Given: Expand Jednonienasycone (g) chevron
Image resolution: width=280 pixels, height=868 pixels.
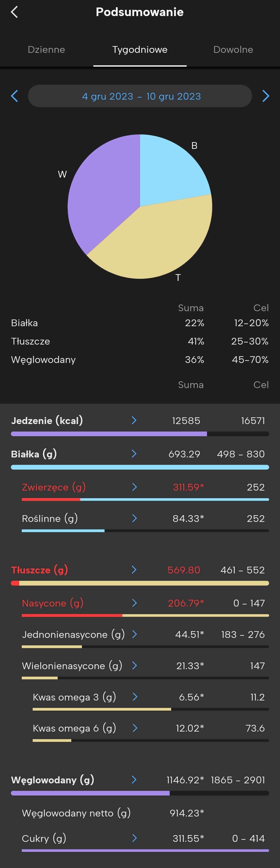Looking at the screenshot, I should tap(134, 634).
